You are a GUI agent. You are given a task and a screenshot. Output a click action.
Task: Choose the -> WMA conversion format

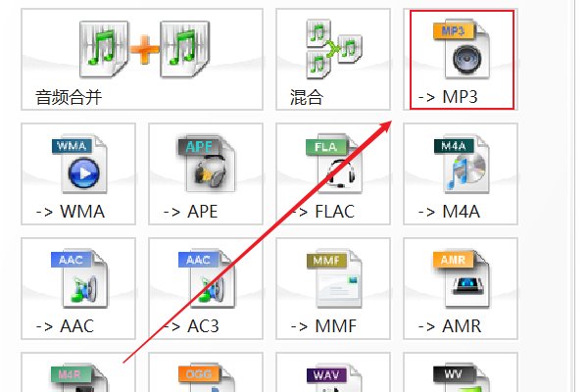(78, 174)
